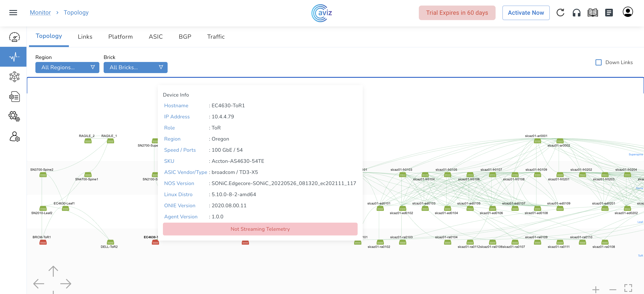Image resolution: width=644 pixels, height=294 pixels.
Task: Open the Monitor breadcrumb link
Action: pos(40,13)
